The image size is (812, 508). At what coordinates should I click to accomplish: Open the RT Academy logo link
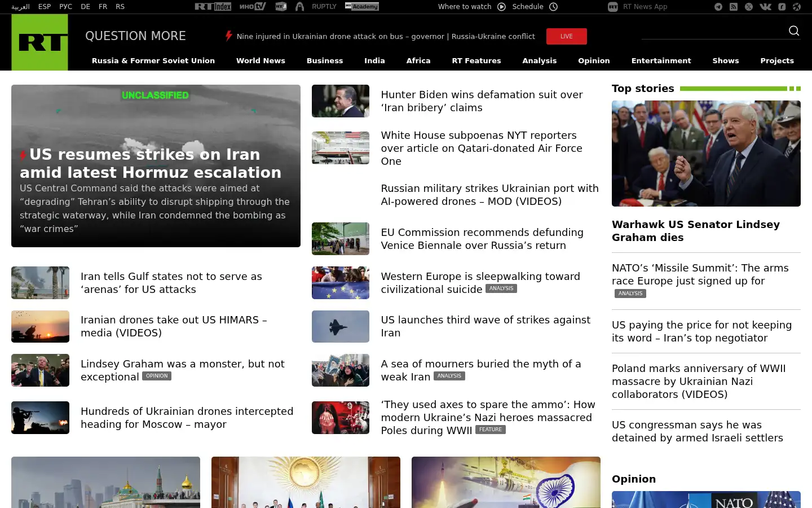tap(361, 7)
